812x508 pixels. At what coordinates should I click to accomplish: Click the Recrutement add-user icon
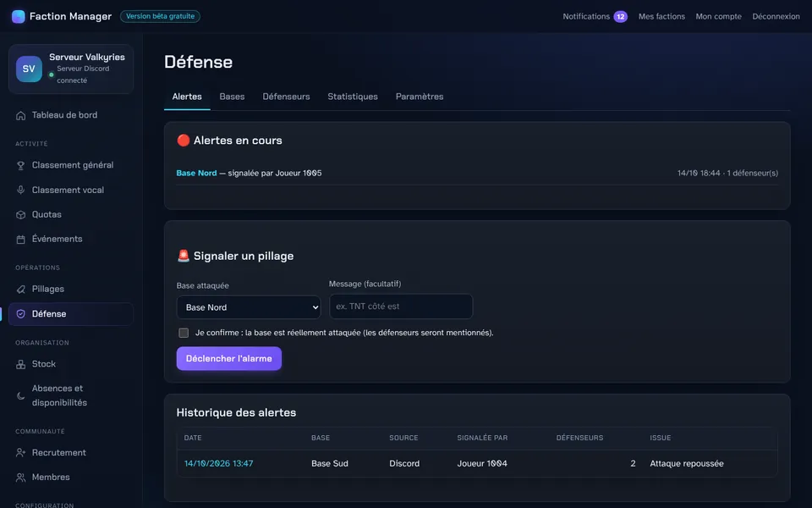(x=20, y=453)
